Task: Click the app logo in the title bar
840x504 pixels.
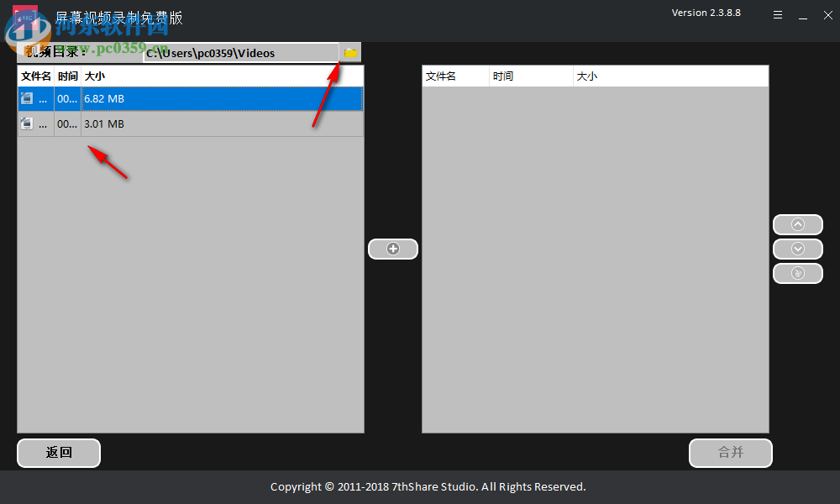Action: [x=25, y=19]
